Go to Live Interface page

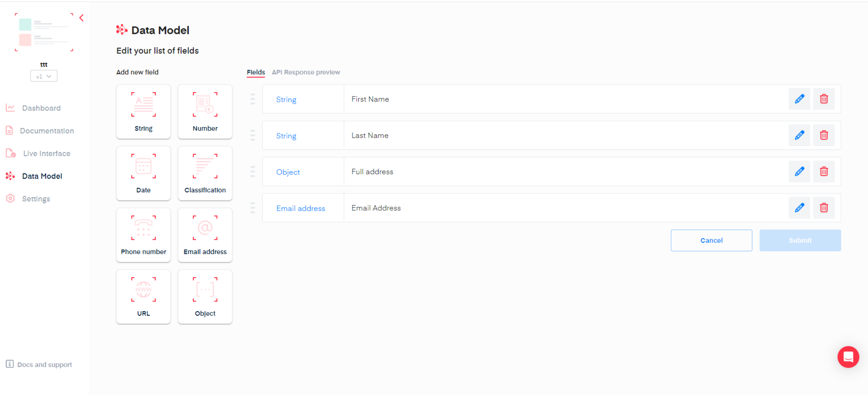click(47, 153)
